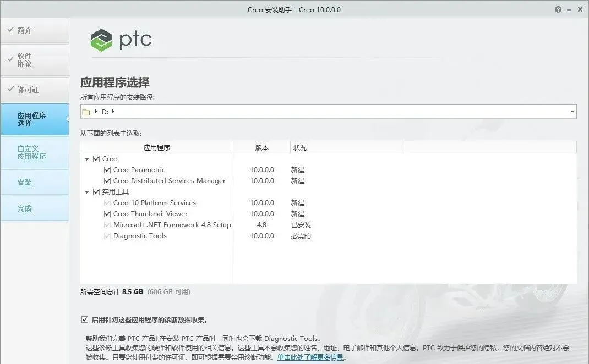Select the Diagnostic Tools label
Image resolution: width=589 pixels, height=364 pixels.
point(140,236)
